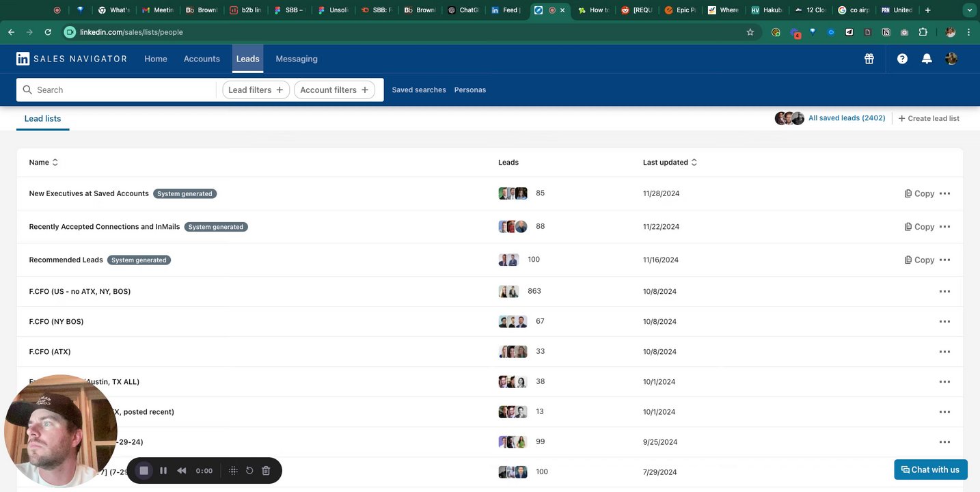Image resolution: width=980 pixels, height=492 pixels.
Task: Open more options for F.CFO (ATX)
Action: coord(944,351)
